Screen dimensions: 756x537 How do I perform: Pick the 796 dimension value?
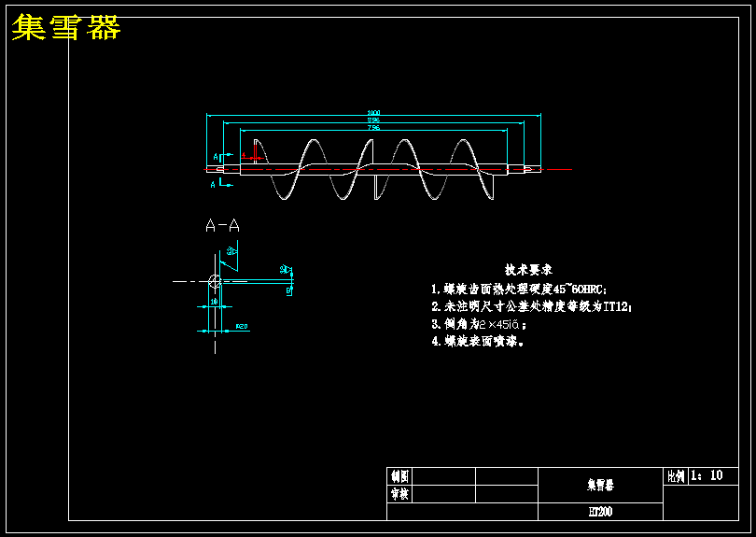(x=373, y=128)
